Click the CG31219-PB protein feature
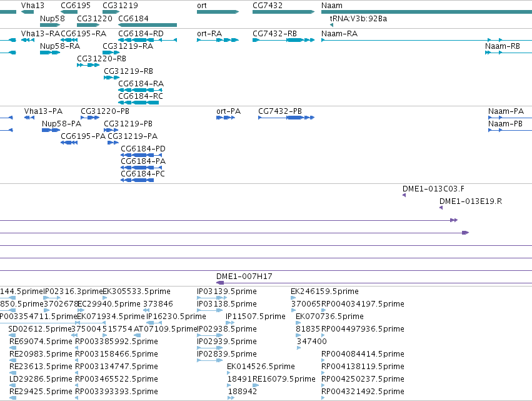Viewport: 532px width, 401px height. click(x=111, y=130)
